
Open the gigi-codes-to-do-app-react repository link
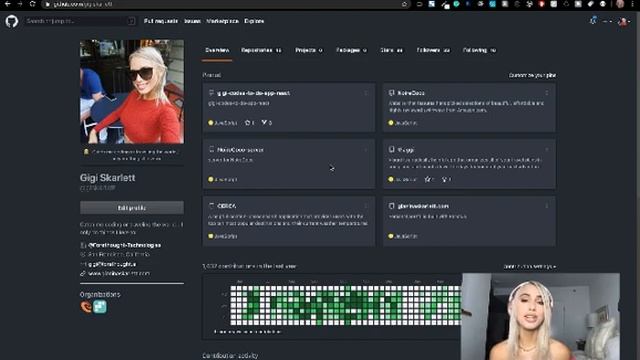[x=253, y=93]
